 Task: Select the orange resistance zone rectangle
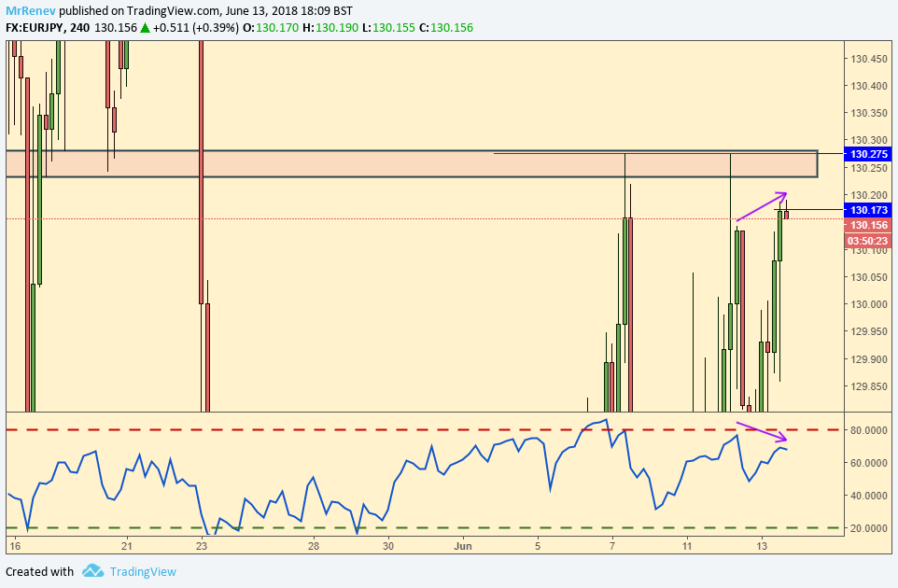coord(412,163)
